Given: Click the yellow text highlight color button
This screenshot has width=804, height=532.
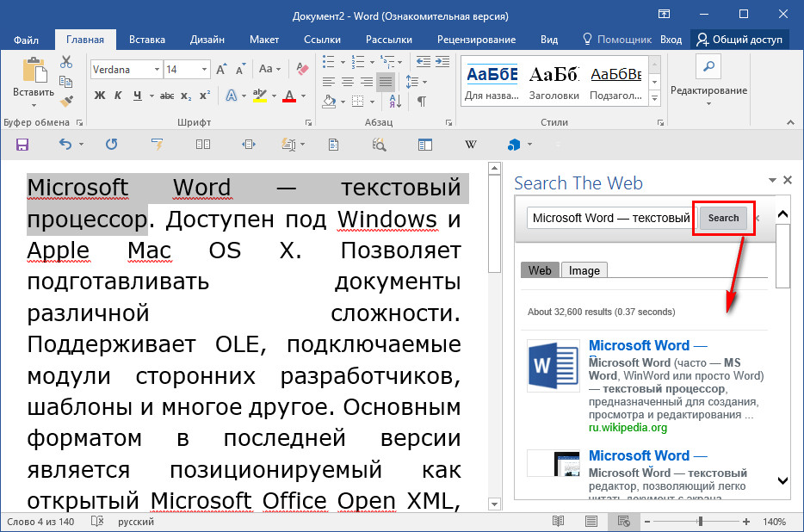Looking at the screenshot, I should 260,96.
